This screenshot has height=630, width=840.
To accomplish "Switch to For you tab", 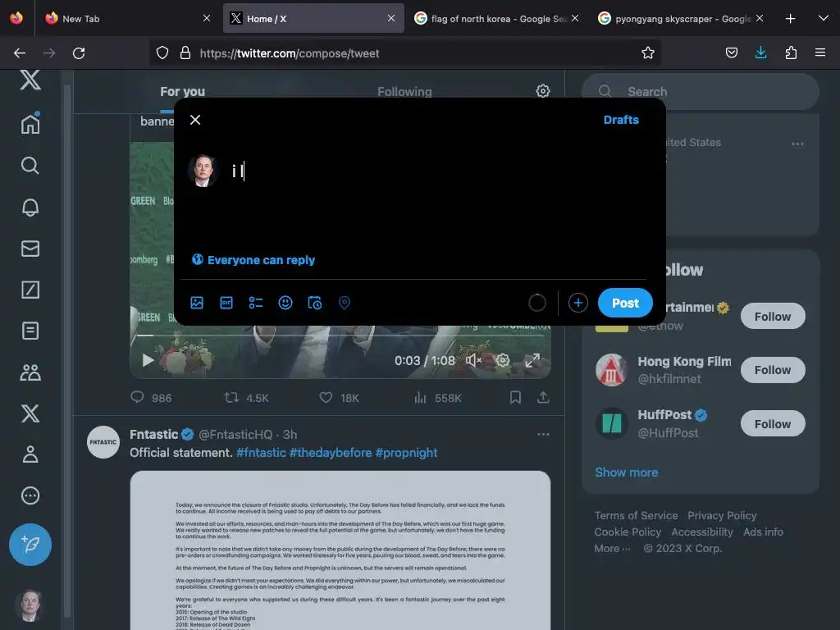I will coord(182,92).
